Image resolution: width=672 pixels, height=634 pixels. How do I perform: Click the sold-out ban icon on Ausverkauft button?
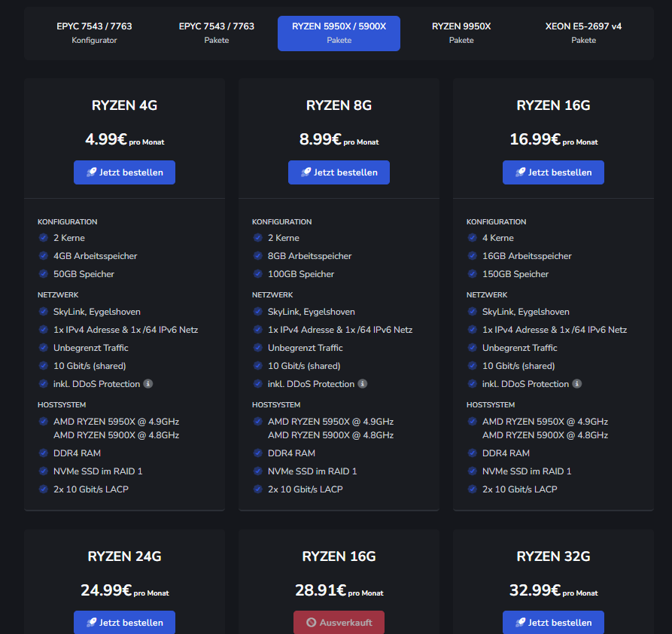[311, 623]
